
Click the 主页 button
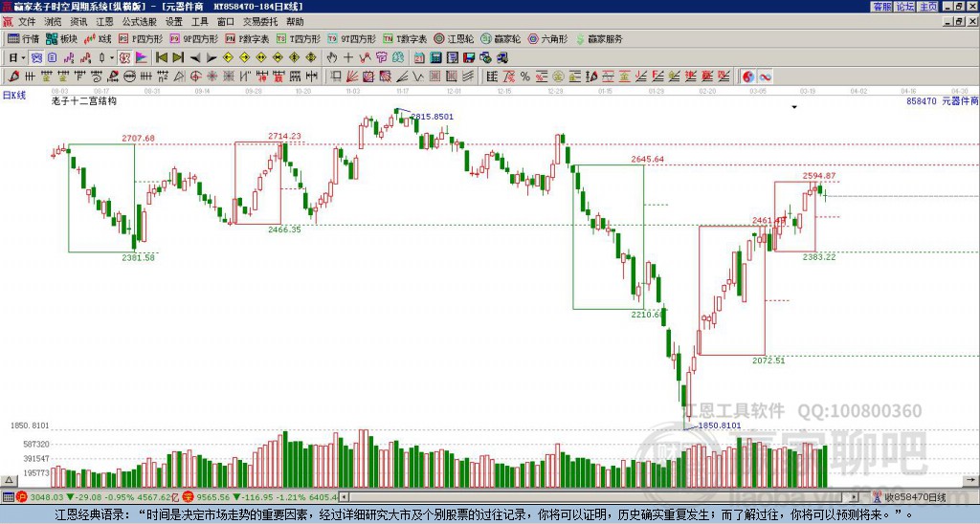[x=928, y=7]
